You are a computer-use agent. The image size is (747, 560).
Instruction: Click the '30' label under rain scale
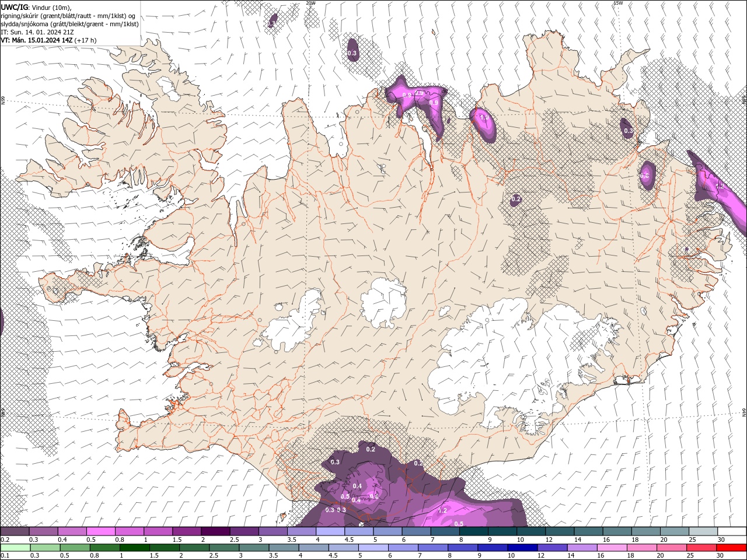pyautogui.click(x=720, y=555)
